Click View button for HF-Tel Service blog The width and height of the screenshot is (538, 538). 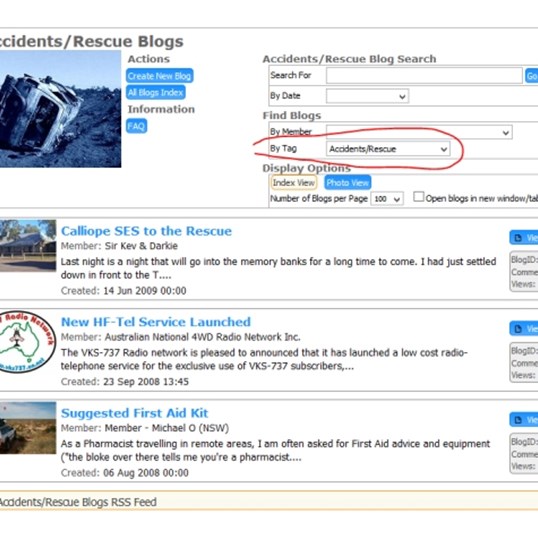pos(524,329)
